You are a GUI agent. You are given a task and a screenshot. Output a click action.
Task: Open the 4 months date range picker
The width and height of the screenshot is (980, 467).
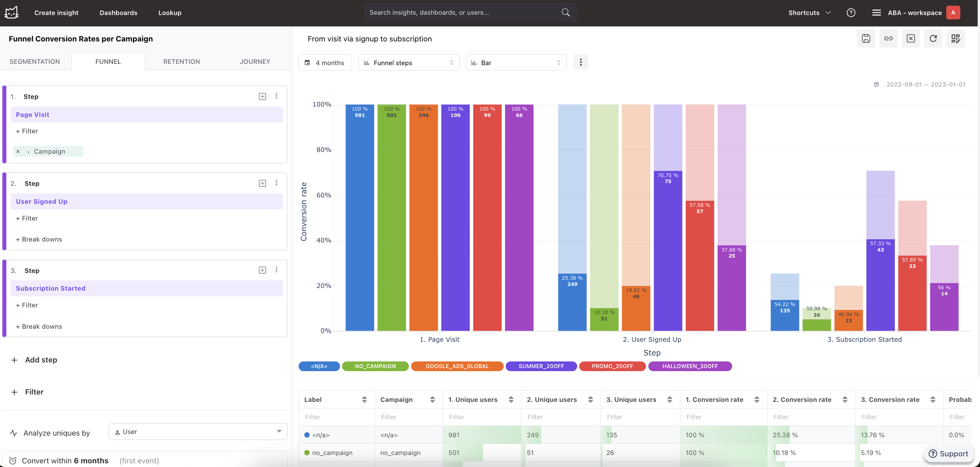(x=325, y=62)
